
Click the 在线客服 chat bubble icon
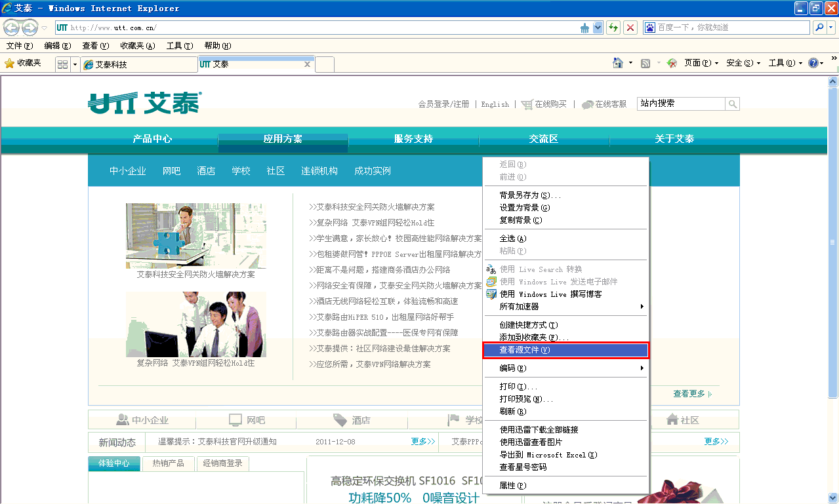click(588, 104)
